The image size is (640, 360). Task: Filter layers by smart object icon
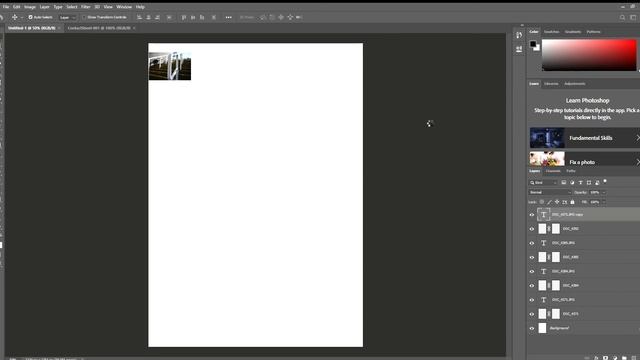(x=597, y=182)
